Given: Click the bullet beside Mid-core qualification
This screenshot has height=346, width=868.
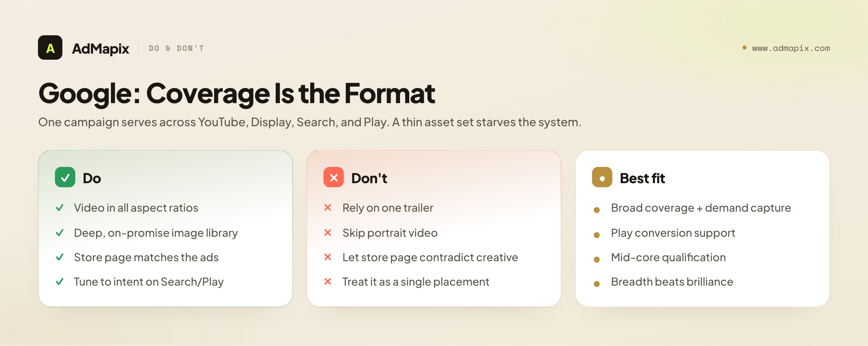Looking at the screenshot, I should point(597,259).
